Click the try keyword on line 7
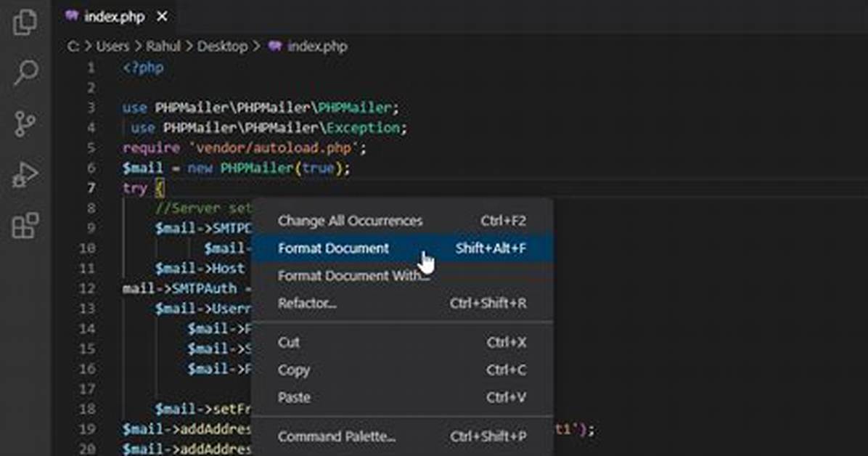Screen dimensions: 868x456 (x=134, y=188)
